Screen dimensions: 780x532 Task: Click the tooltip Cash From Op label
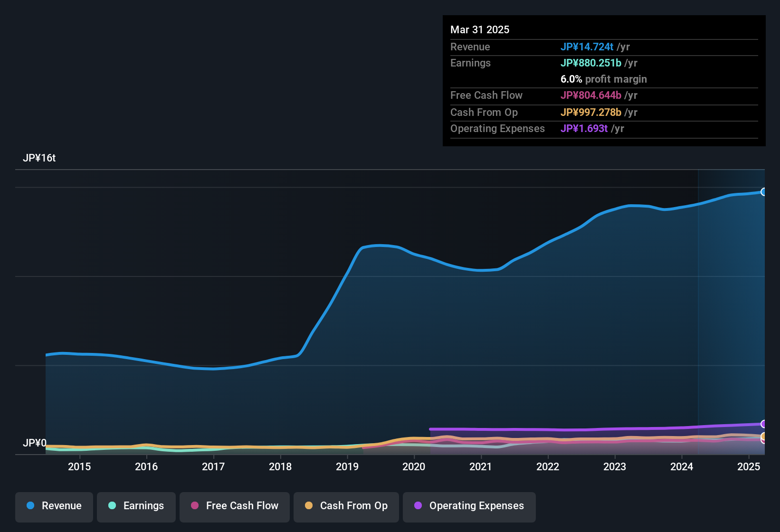[x=484, y=112]
